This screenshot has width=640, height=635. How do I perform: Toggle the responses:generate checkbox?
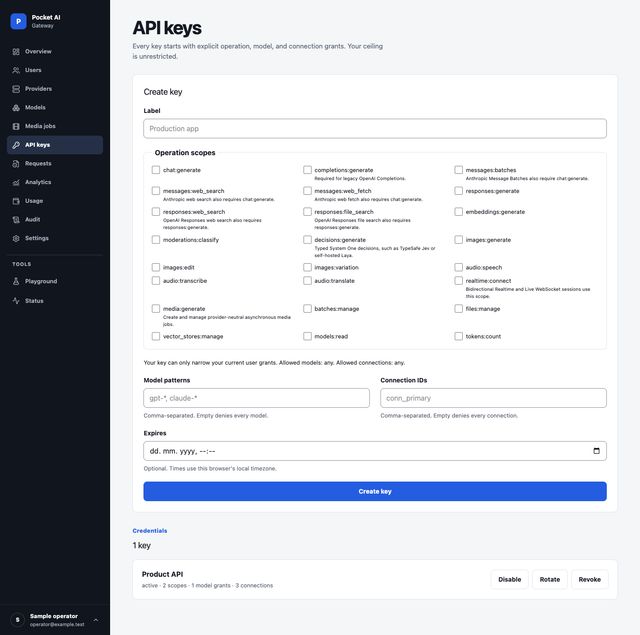point(459,191)
